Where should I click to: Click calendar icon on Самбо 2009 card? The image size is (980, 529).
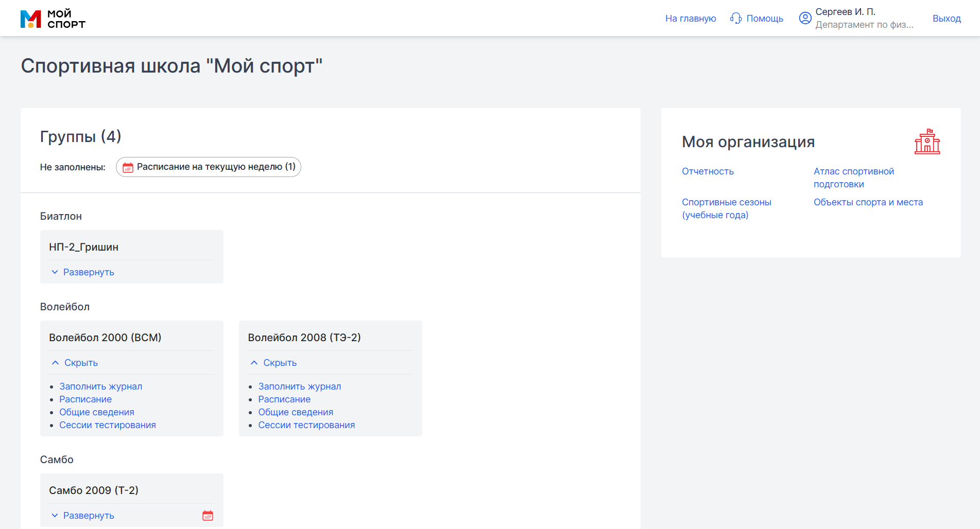208,516
